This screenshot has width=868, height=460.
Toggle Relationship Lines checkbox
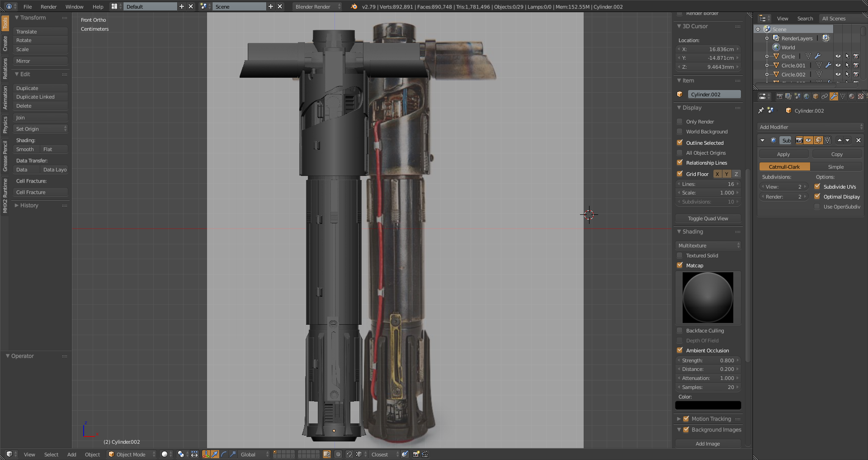[x=679, y=162]
